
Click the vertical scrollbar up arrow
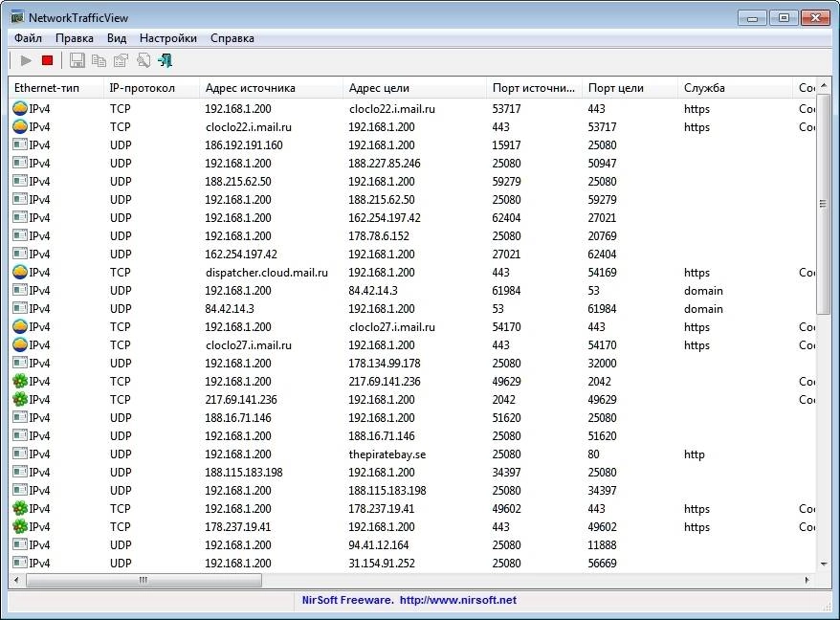pos(824,85)
